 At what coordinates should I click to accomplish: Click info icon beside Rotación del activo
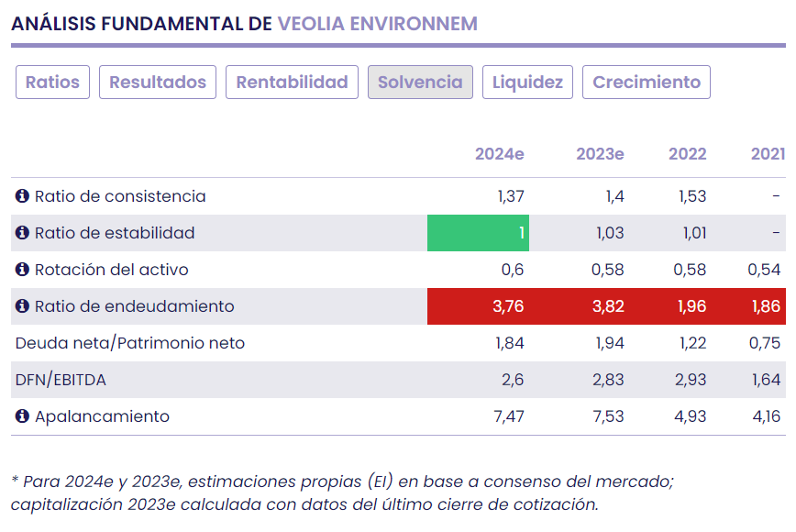pos(23,270)
